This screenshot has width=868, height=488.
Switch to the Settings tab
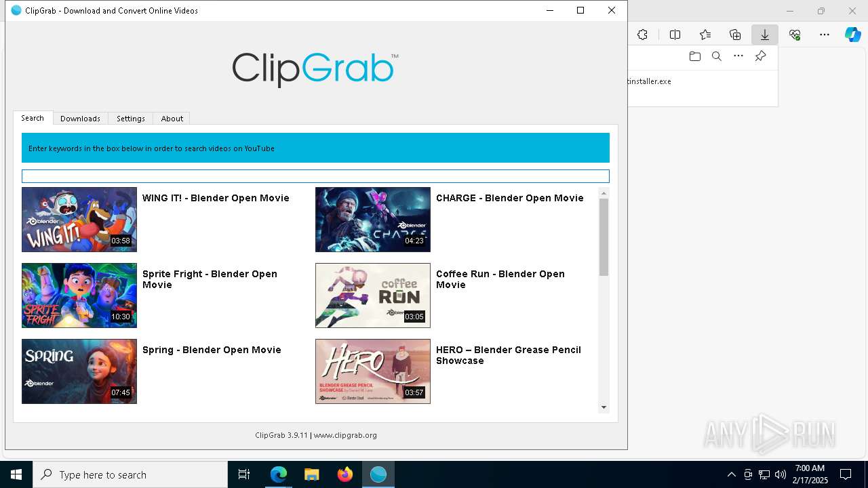click(130, 119)
